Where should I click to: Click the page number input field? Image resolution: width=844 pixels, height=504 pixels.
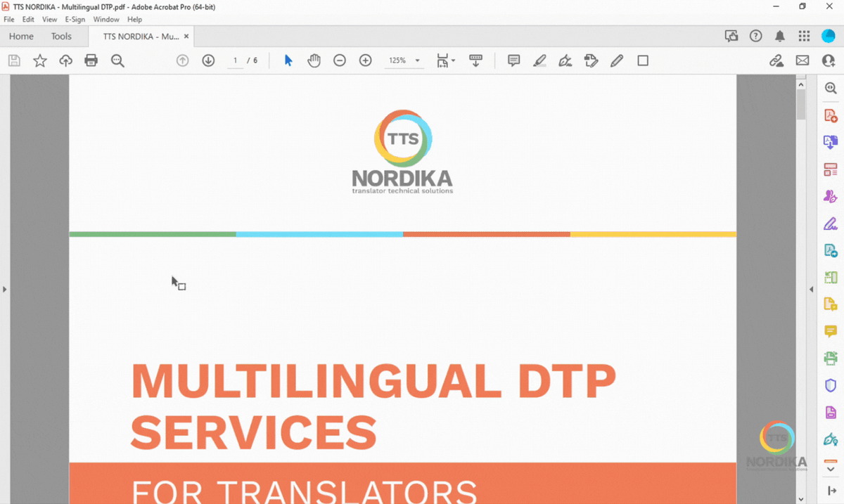point(236,60)
